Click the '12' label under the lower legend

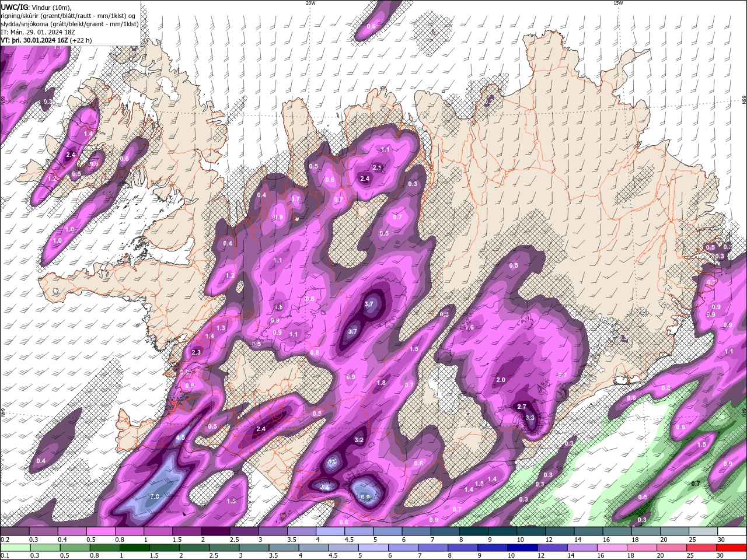tap(540, 556)
